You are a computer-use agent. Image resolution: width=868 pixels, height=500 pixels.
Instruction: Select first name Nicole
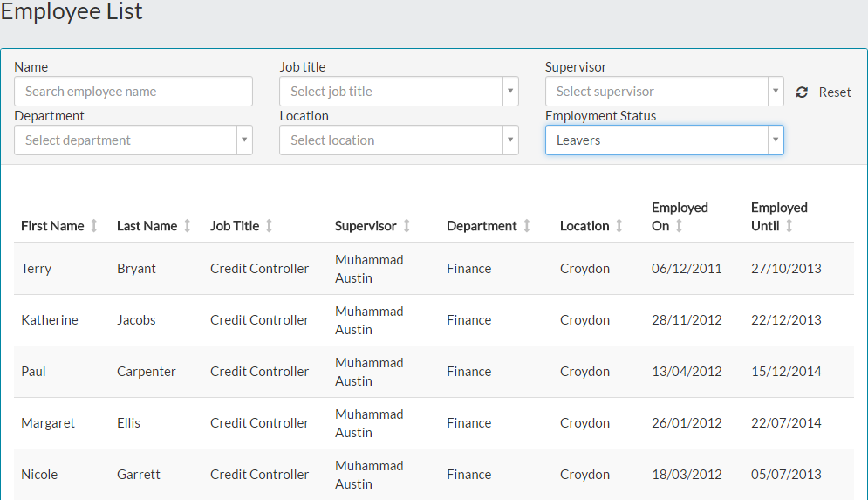pyautogui.click(x=39, y=475)
